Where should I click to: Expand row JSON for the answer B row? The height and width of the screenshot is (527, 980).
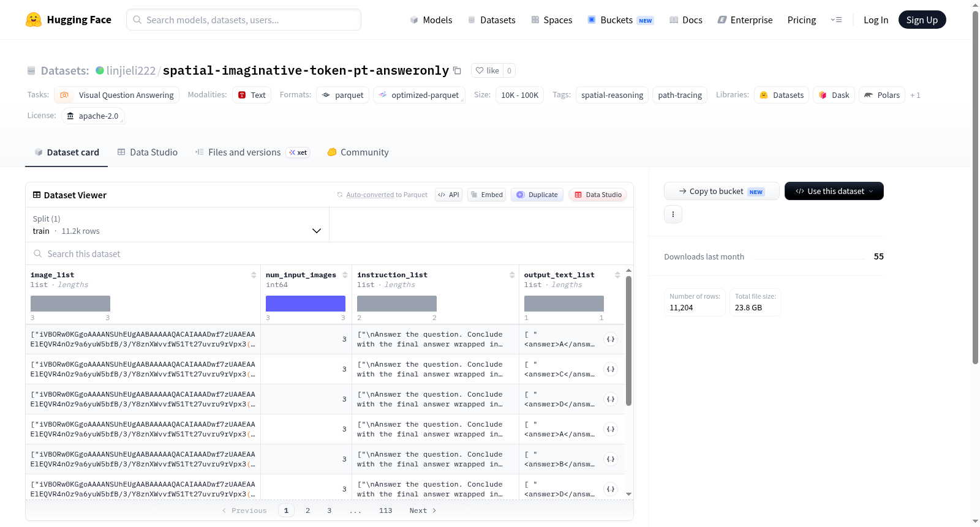[611, 459]
